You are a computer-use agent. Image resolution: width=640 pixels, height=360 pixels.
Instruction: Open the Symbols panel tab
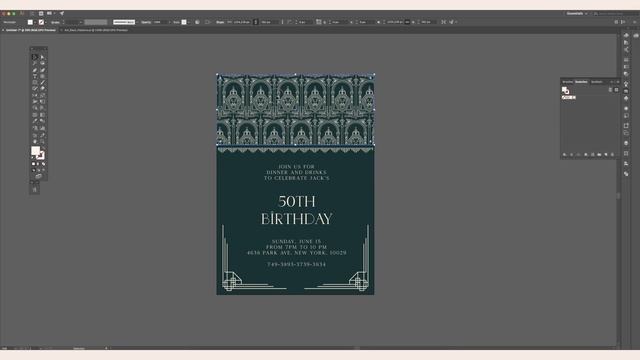597,82
